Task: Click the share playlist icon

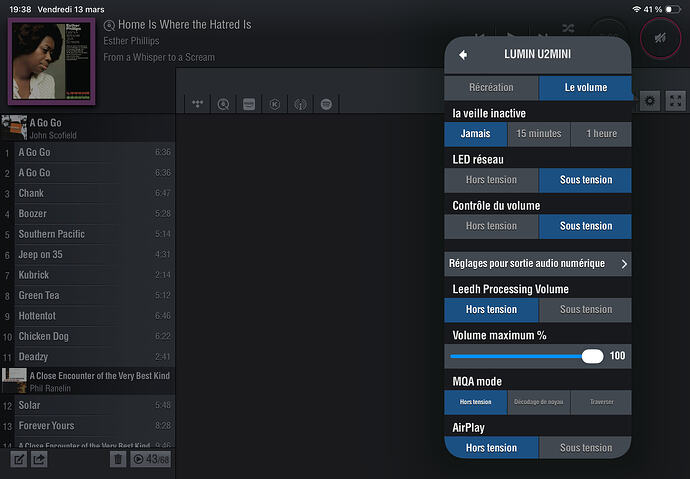Action: pos(40,459)
